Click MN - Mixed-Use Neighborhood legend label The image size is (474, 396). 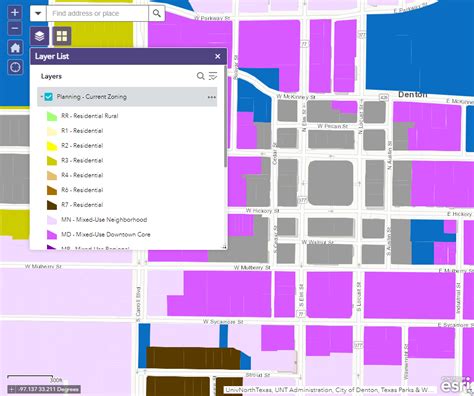pyautogui.click(x=104, y=220)
